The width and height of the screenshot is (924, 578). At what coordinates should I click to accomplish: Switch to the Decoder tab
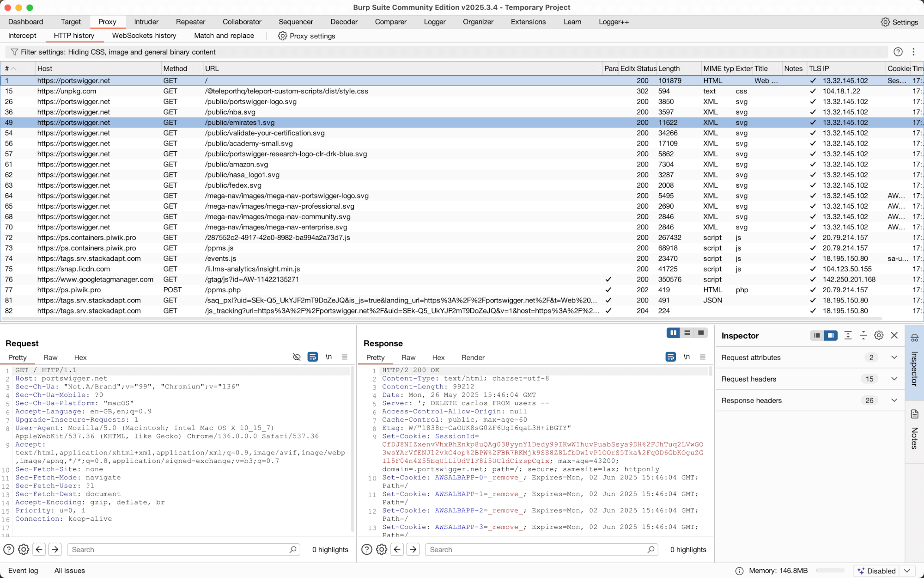[x=344, y=22]
